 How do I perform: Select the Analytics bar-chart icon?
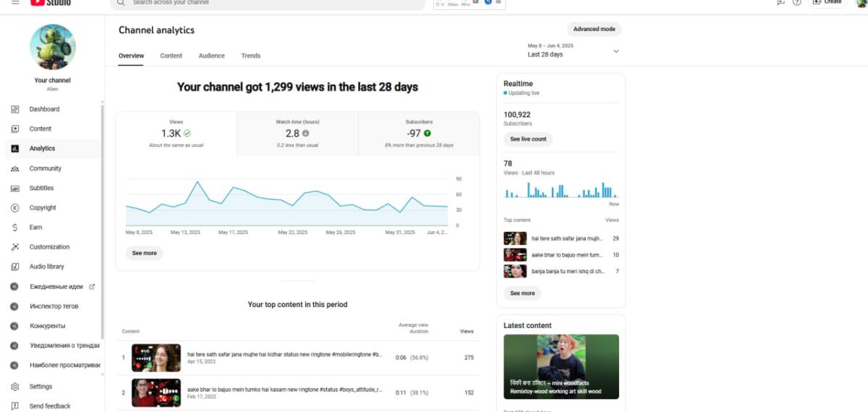pyautogui.click(x=15, y=148)
